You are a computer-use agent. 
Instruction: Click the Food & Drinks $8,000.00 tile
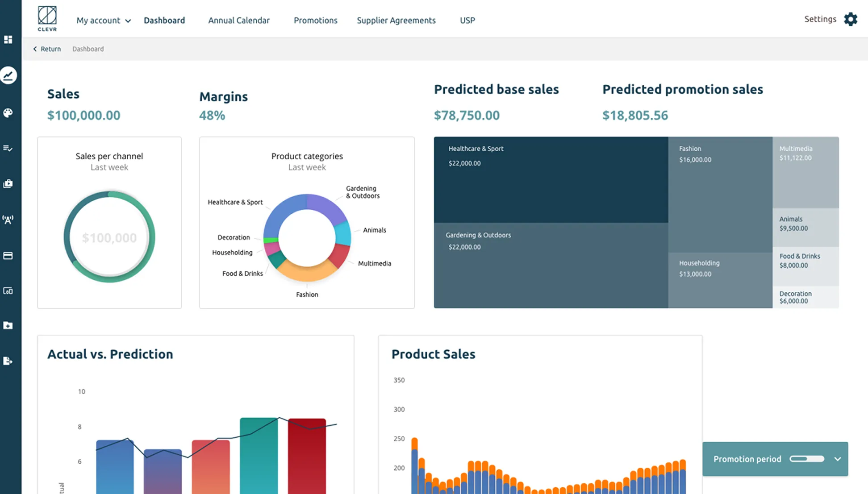click(x=805, y=266)
